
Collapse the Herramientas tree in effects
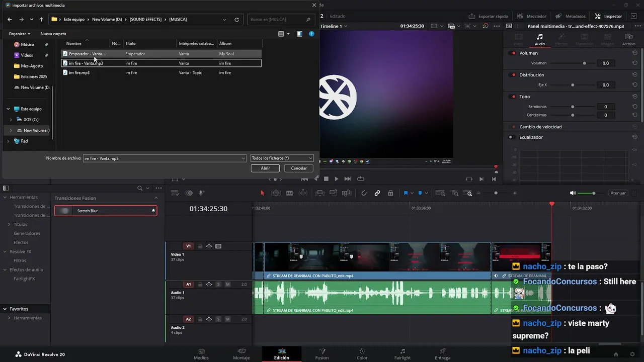point(5,197)
